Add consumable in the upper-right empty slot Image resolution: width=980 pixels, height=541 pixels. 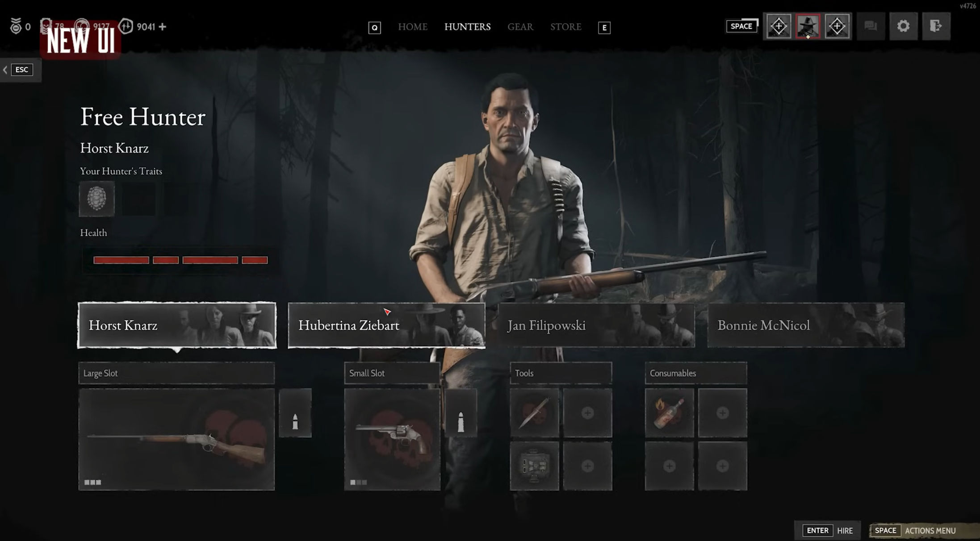[722, 413]
